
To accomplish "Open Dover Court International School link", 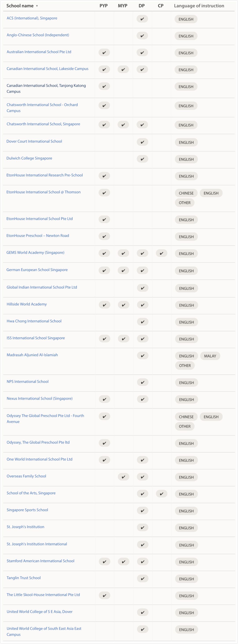I will click(34, 141).
